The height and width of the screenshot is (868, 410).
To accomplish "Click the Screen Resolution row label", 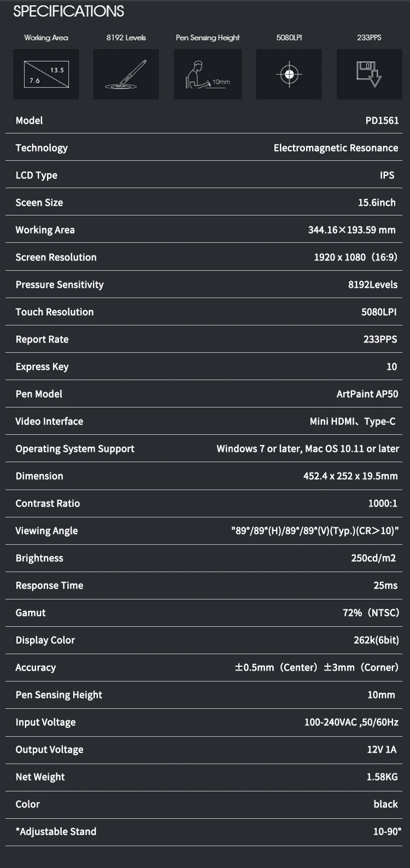I will (x=56, y=258).
